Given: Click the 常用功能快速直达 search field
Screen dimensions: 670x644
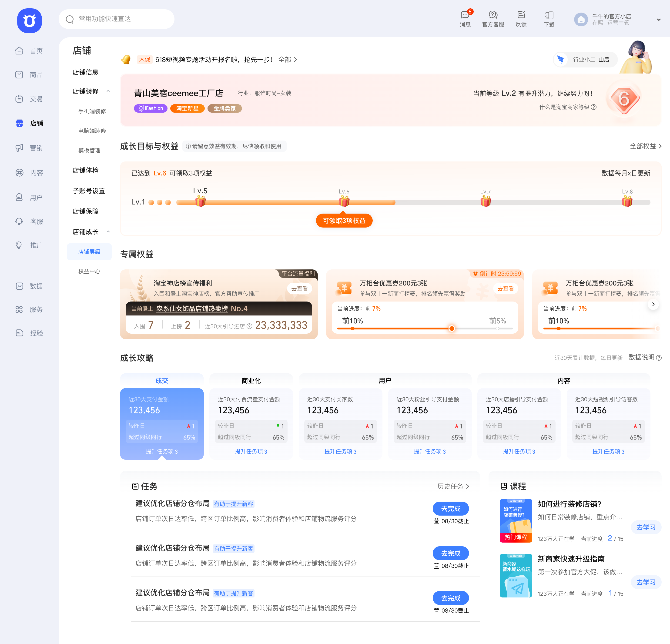Looking at the screenshot, I should point(117,19).
